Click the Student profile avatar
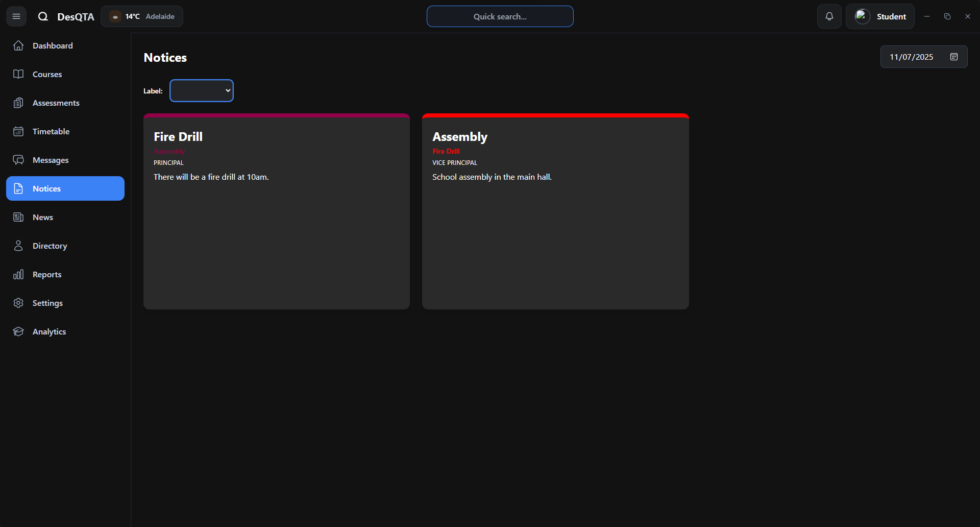 click(862, 16)
